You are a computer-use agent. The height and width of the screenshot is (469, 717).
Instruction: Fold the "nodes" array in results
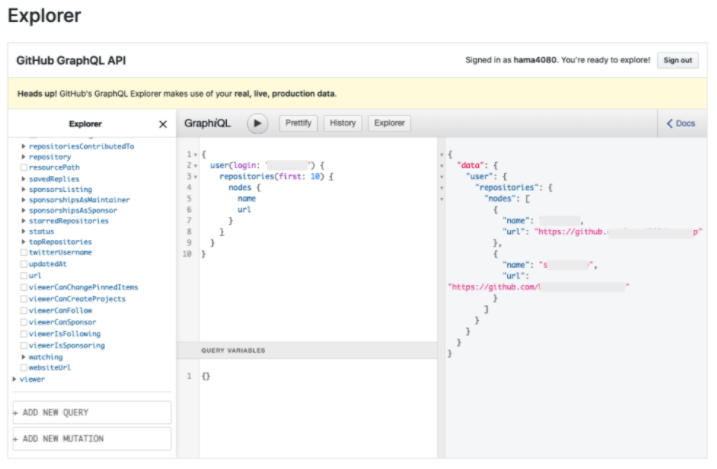click(442, 199)
